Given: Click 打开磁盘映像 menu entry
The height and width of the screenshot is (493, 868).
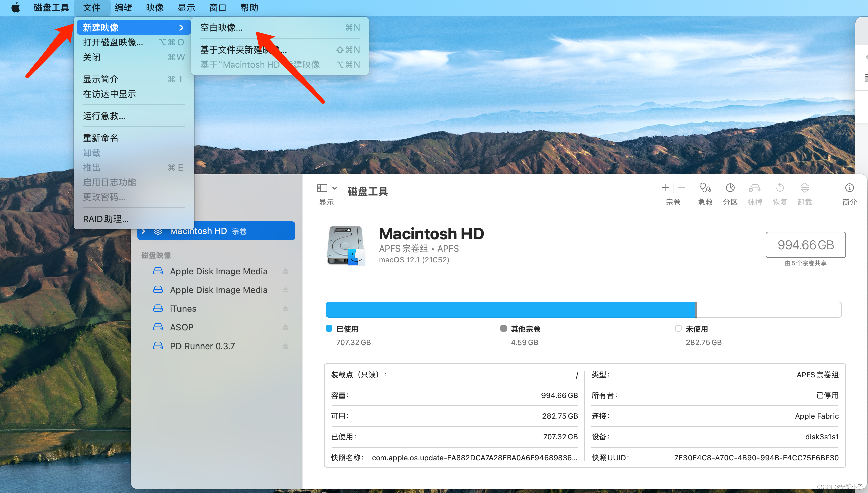Looking at the screenshot, I should pyautogui.click(x=113, y=42).
